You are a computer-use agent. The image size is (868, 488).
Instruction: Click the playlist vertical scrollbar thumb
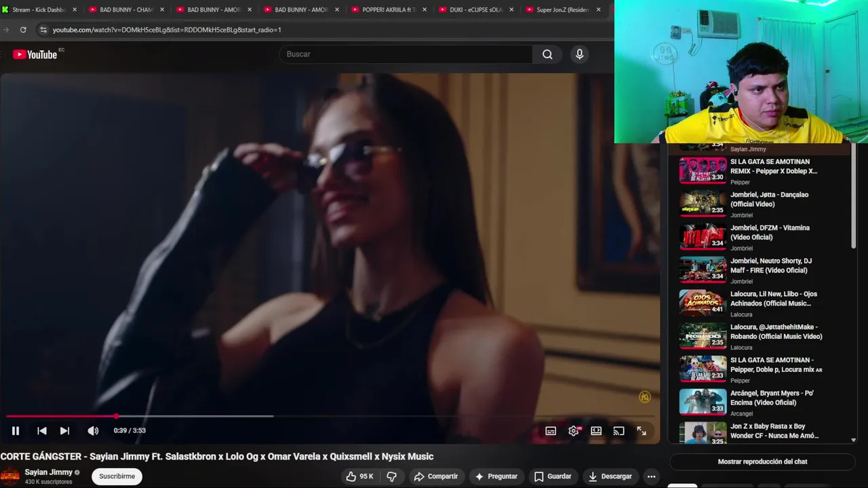click(x=853, y=197)
